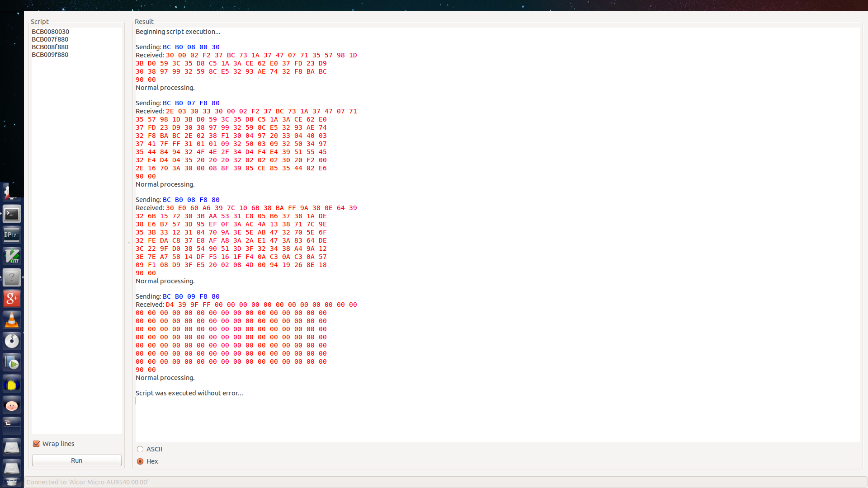Image resolution: width=868 pixels, height=488 pixels.
Task: Open the Google+ dock icon
Action: pos(12,299)
